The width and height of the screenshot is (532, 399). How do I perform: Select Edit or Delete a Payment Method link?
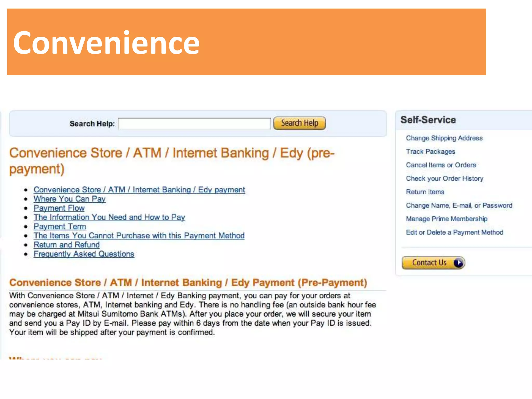tap(454, 232)
